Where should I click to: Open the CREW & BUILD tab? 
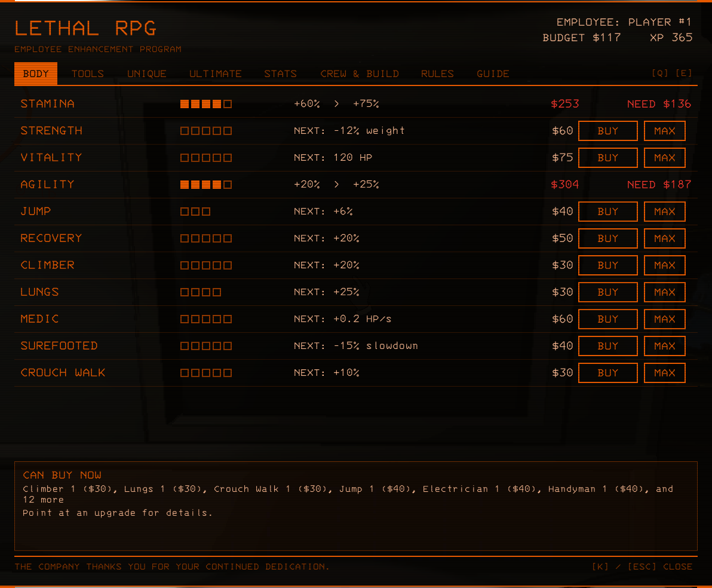point(360,73)
